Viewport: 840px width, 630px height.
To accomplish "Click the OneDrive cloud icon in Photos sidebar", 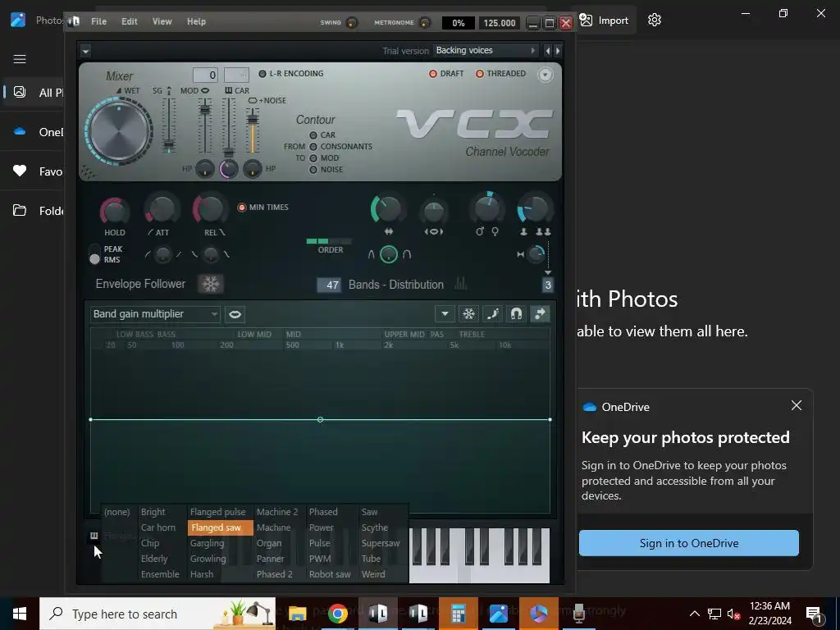I will (x=20, y=131).
